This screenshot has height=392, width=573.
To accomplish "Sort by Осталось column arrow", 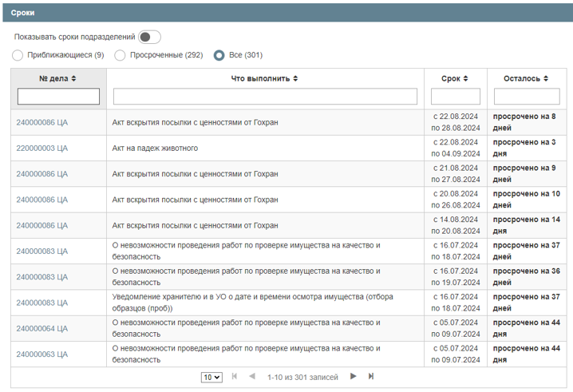I will [x=546, y=78].
